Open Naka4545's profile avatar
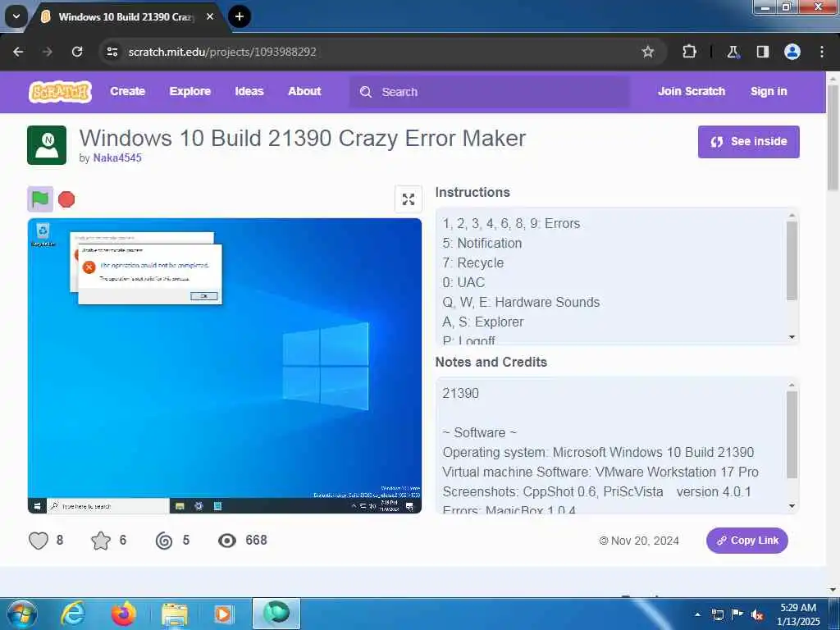Image resolution: width=840 pixels, height=630 pixels. (x=47, y=145)
